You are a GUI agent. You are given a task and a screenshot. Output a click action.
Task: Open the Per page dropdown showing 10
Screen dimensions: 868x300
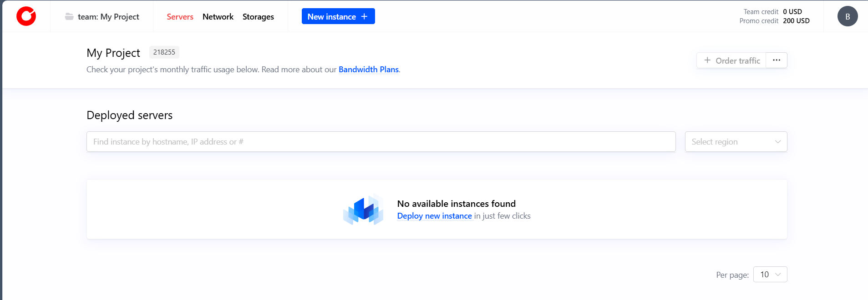[770, 275]
